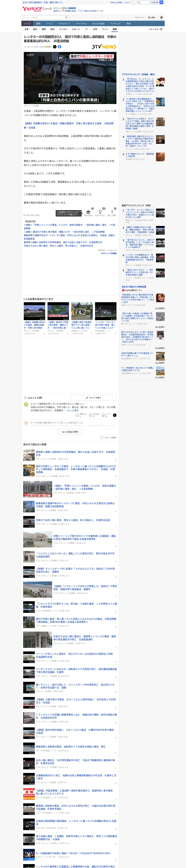Share the first comment on X

tap(114, 415)
